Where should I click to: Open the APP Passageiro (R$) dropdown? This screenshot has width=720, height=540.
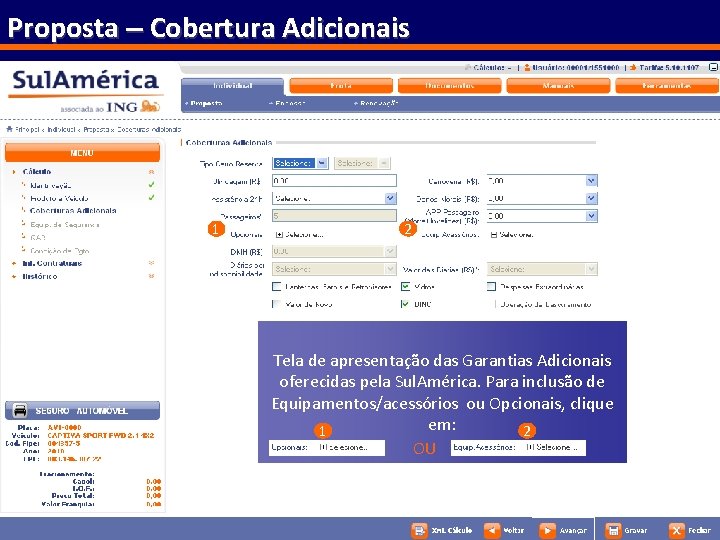click(542, 216)
